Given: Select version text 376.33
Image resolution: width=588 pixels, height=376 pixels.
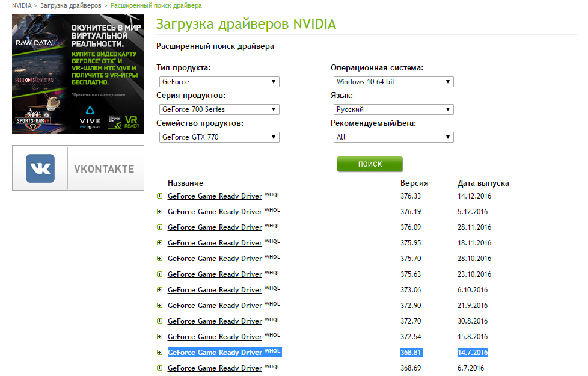Looking at the screenshot, I should point(411,196).
